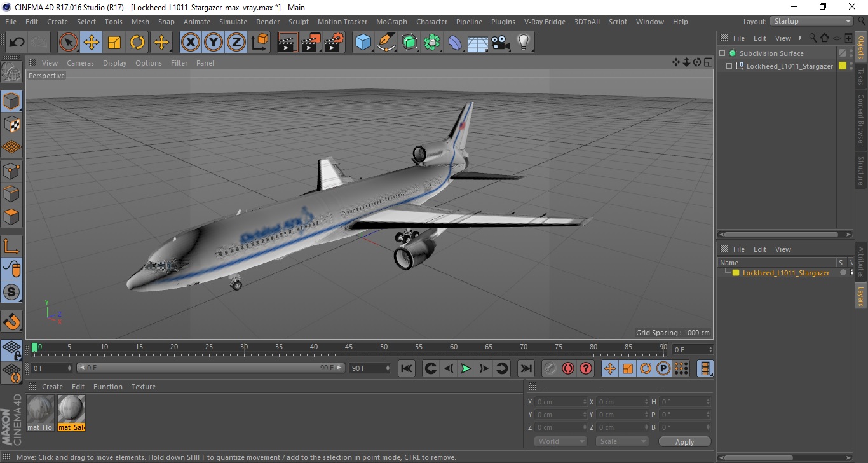Open viewport Cameras menu
The width and height of the screenshot is (868, 463).
(x=80, y=63)
